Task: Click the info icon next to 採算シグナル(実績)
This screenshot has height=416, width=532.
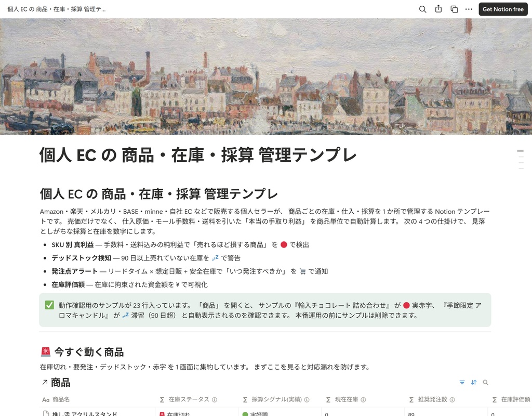Action: (x=307, y=400)
